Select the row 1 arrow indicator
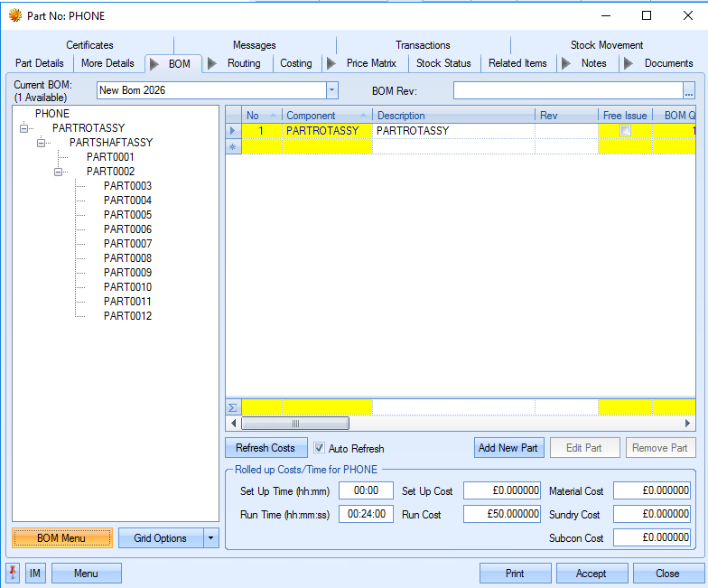The width and height of the screenshot is (708, 588). [x=233, y=131]
